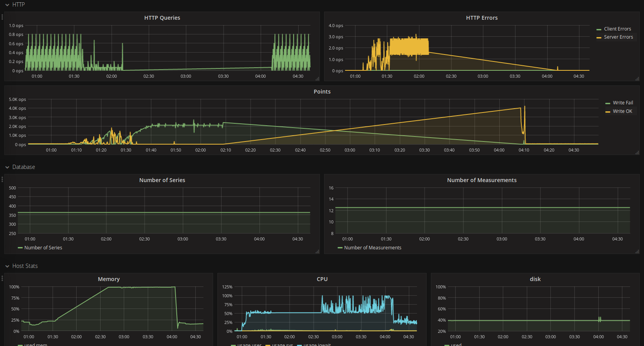Collapse the HTTP row chevron
This screenshot has width=644, height=346.
pos(7,5)
